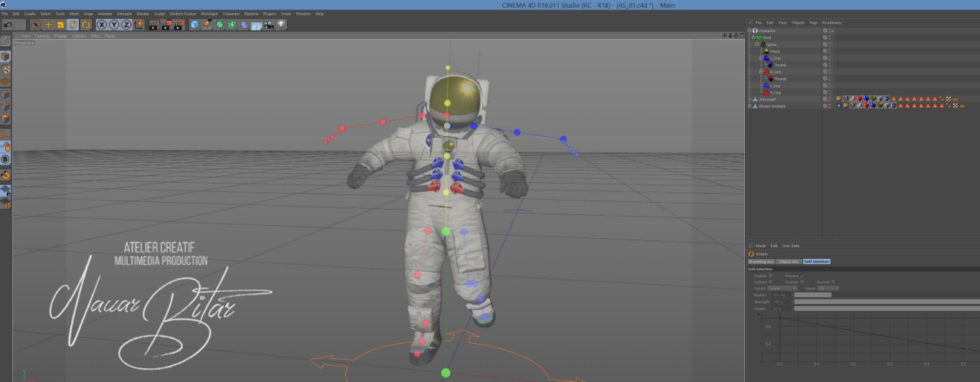Open the MoGraph menu

click(x=210, y=14)
